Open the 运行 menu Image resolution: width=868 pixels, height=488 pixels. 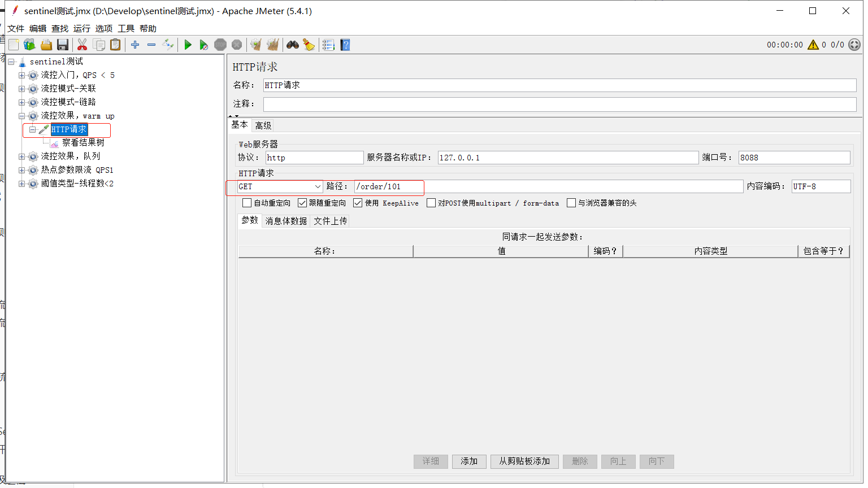coord(82,28)
